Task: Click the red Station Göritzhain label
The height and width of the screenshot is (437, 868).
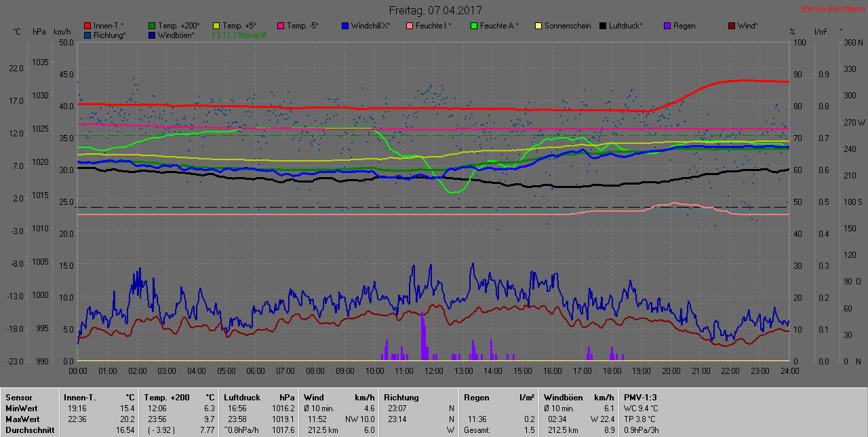Action: point(831,9)
